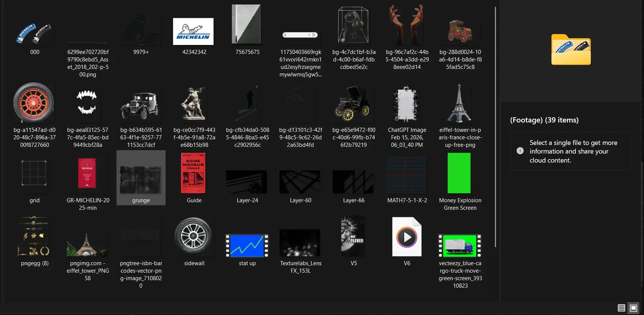Click the info icon in details pane
The height and width of the screenshot is (315, 644).
pyautogui.click(x=520, y=151)
